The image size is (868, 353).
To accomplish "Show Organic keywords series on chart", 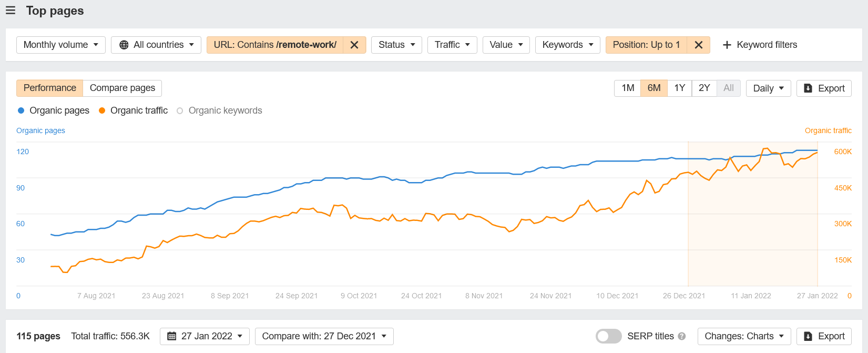I will (219, 110).
